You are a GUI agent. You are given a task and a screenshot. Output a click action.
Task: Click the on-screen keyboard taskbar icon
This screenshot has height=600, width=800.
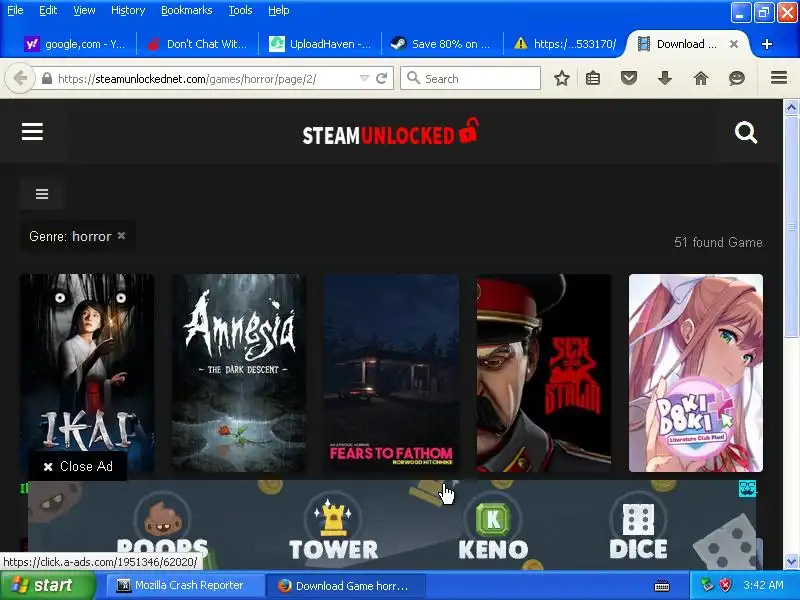[662, 586]
